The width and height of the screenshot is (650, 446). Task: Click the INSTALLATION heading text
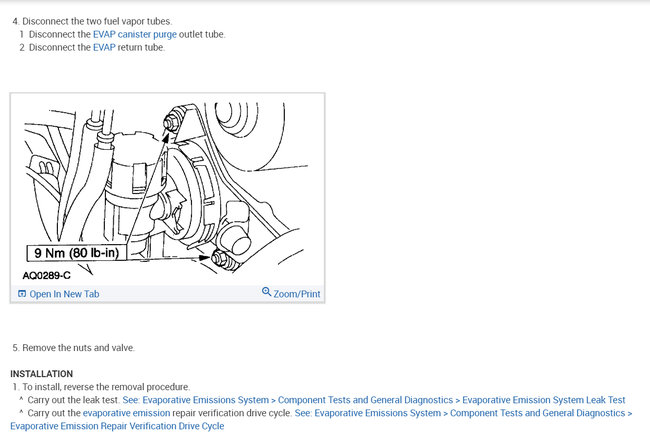click(41, 374)
